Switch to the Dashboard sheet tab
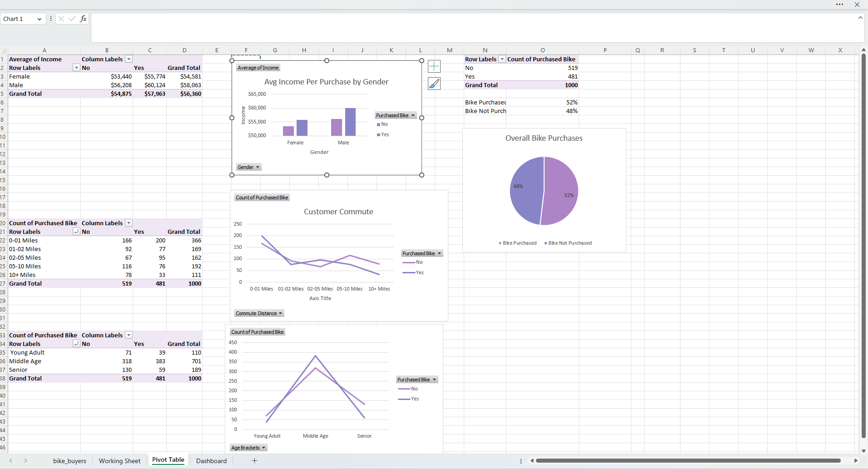868x469 pixels. pos(211,460)
